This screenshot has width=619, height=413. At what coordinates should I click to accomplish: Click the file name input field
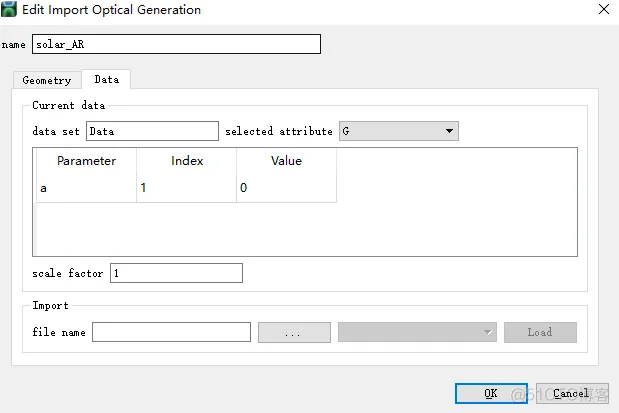click(171, 332)
